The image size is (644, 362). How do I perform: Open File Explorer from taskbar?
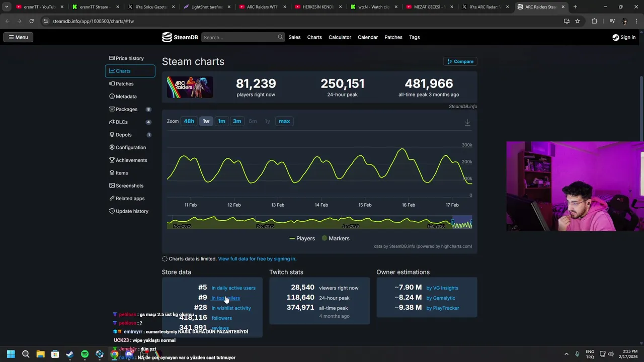40,354
